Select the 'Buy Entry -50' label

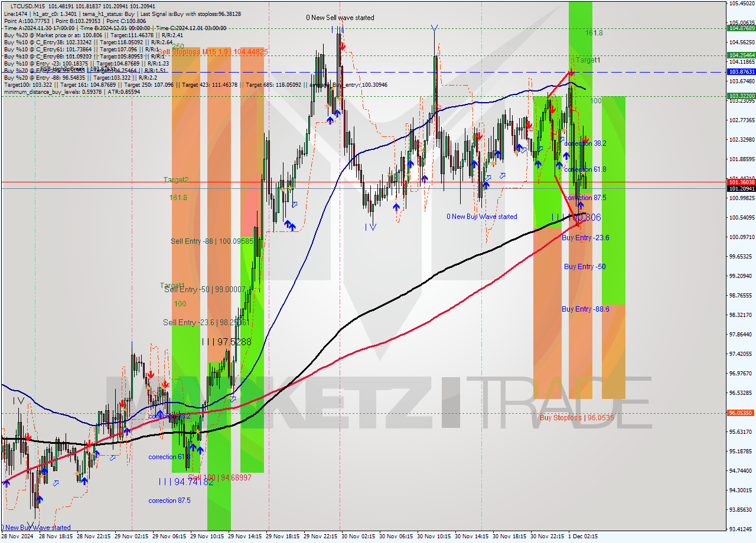pos(585,266)
